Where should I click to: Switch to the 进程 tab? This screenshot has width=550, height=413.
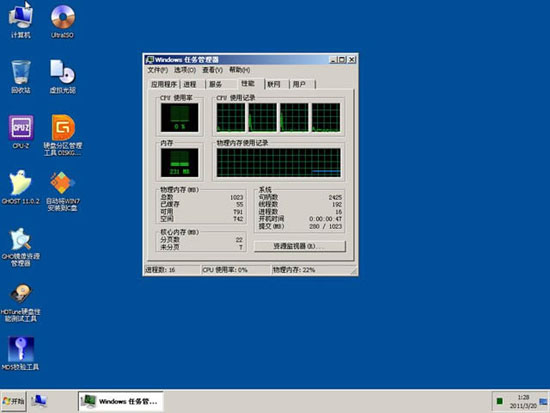coord(190,84)
